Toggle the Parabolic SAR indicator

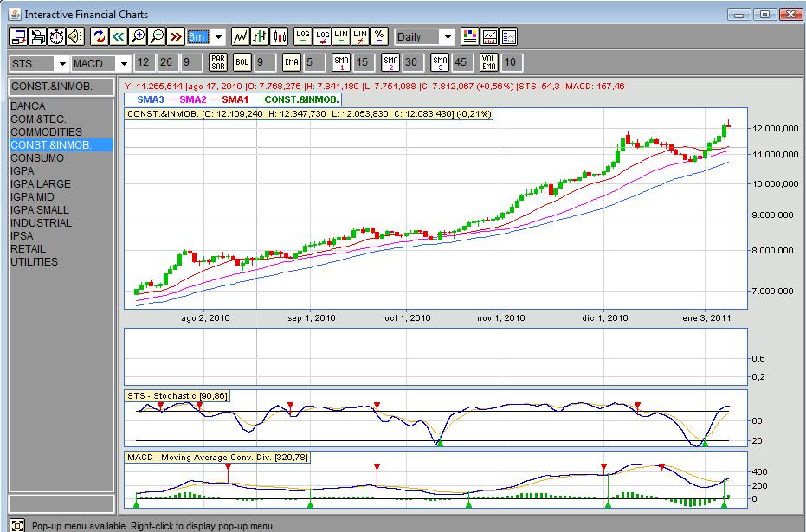217,62
